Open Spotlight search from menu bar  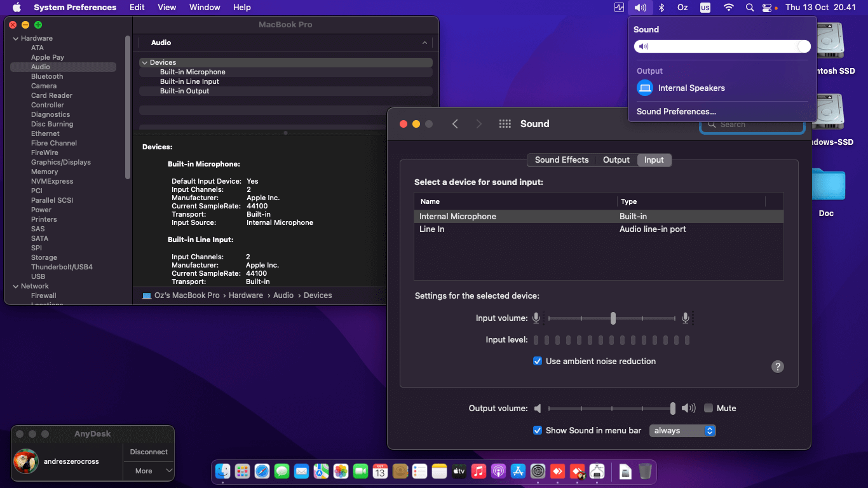749,8
